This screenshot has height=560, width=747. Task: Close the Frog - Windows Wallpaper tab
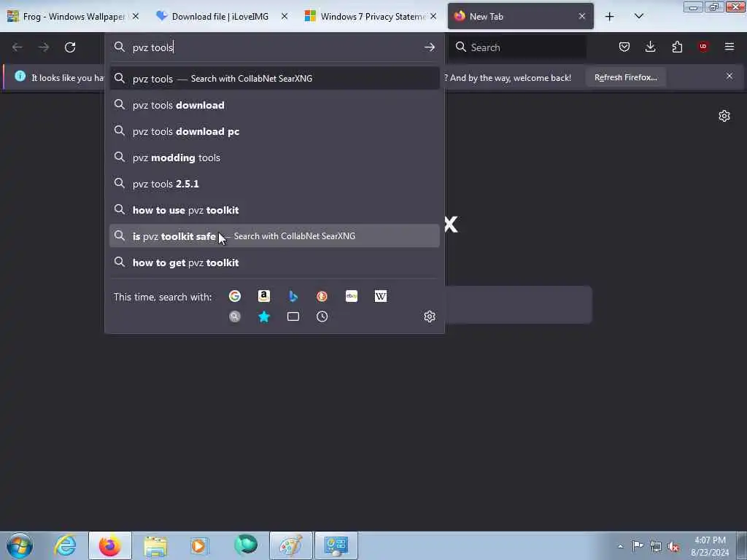[x=136, y=17]
